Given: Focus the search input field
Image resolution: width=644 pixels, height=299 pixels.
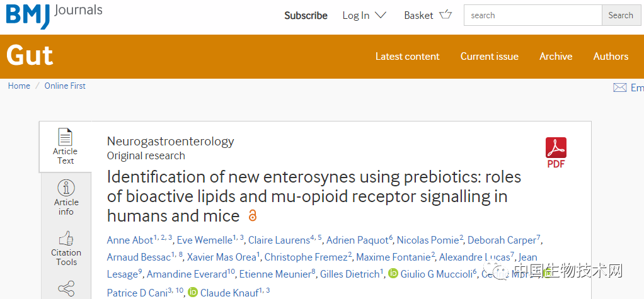Looking at the screenshot, I should pyautogui.click(x=533, y=15).
